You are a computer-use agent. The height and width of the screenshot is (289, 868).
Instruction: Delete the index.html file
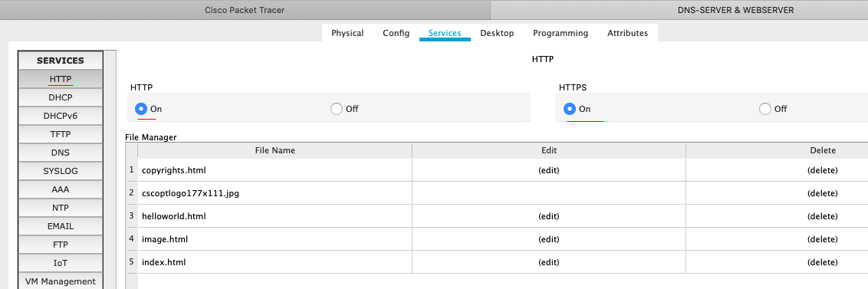(x=822, y=262)
